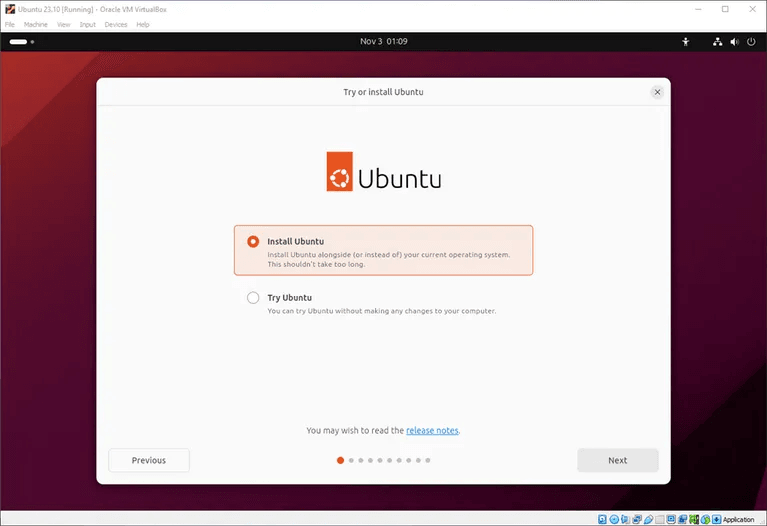Click the recording status icon
The width and height of the screenshot is (767, 526).
pos(682,519)
